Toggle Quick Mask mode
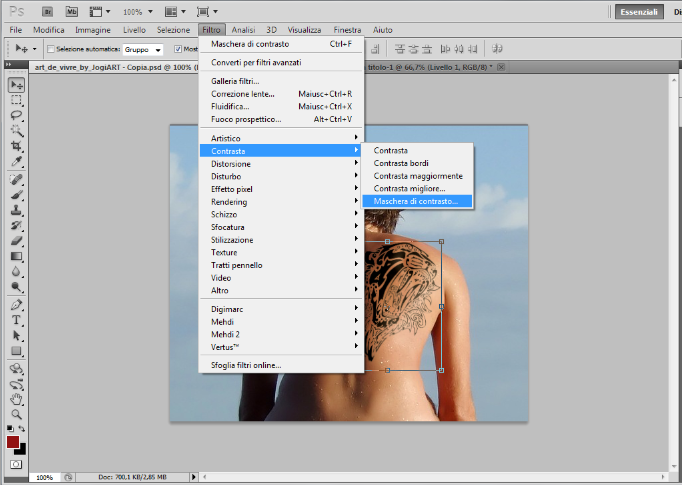 (16, 465)
